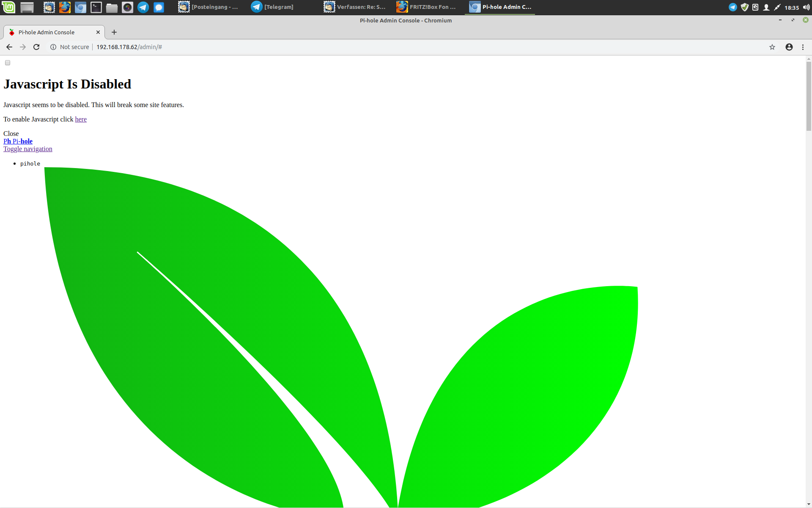
Task: Open the Chromium profile account icon
Action: (x=789, y=47)
